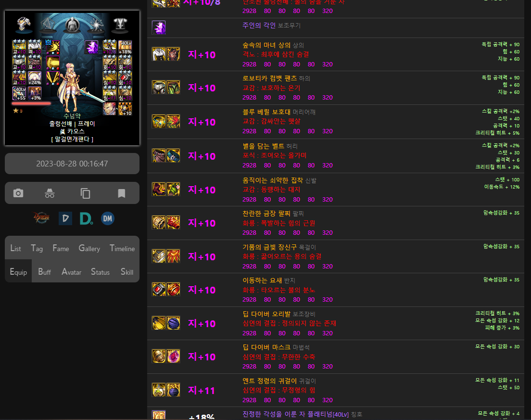This screenshot has height=420, width=531.
Task: Click the item name 별을 담는 벨트
Action: click(264, 146)
